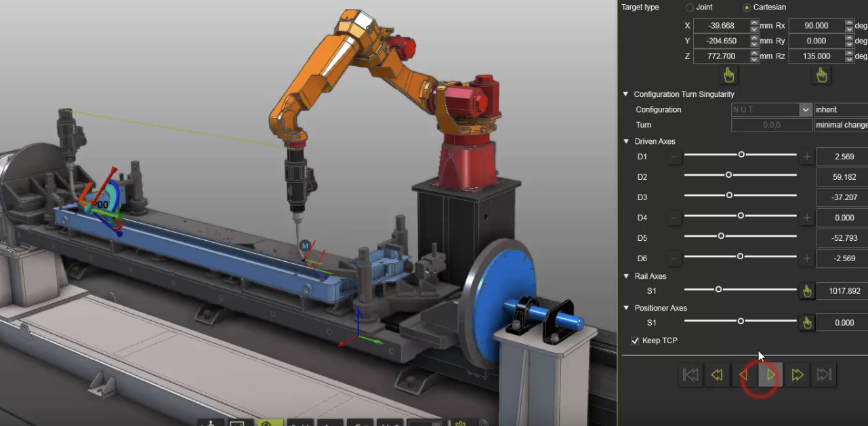Click the jump to first target button
868x426 pixels.
coord(690,374)
